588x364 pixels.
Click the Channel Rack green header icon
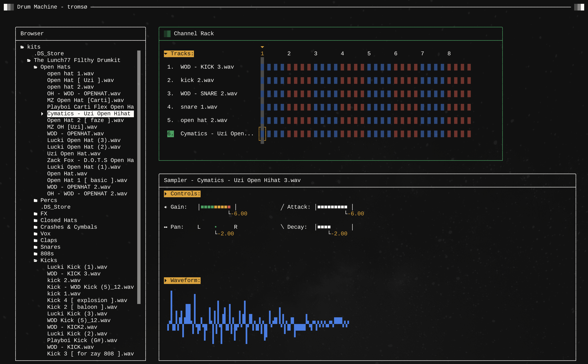[x=167, y=34]
